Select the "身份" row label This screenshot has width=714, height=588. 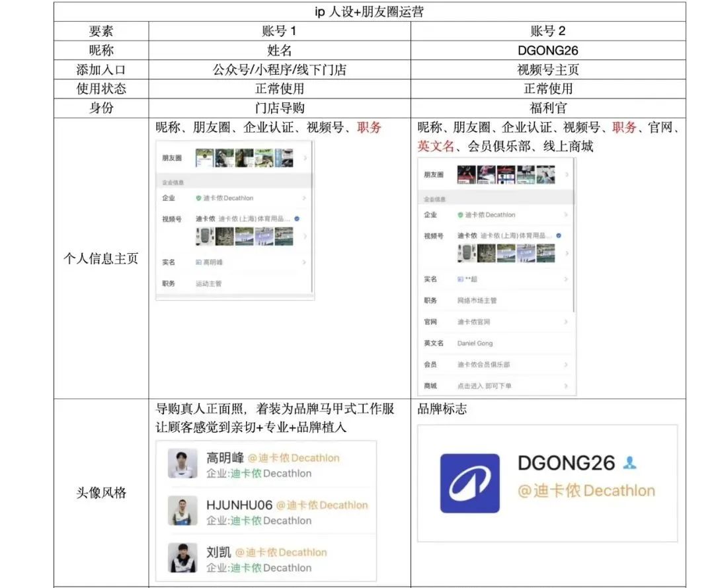coord(101,108)
